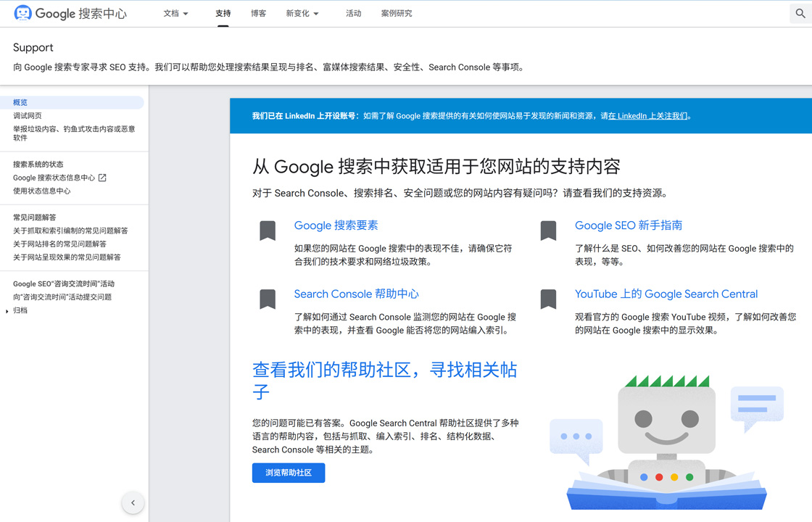Open 向"咨询交流时间"活动提交问题 sidebar item
Viewport: 812px width, 522px height.
[62, 297]
